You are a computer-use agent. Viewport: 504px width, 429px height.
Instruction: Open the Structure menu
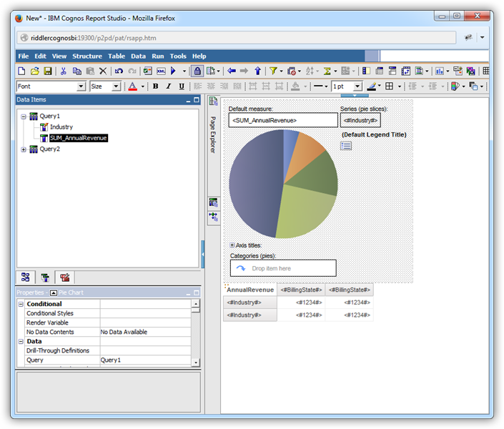[x=87, y=56]
